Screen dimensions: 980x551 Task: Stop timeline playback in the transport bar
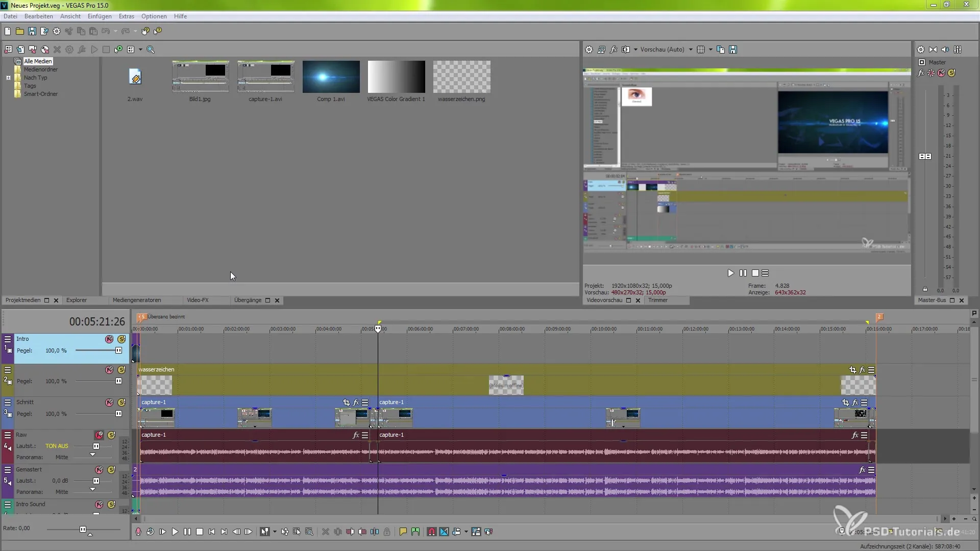click(x=200, y=532)
